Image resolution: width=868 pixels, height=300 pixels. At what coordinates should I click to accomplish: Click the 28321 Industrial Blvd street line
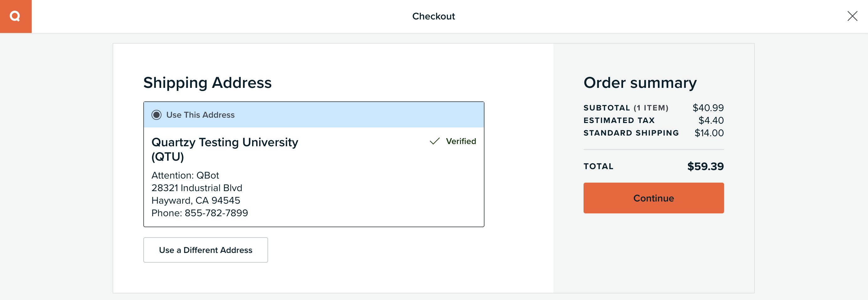point(197,188)
